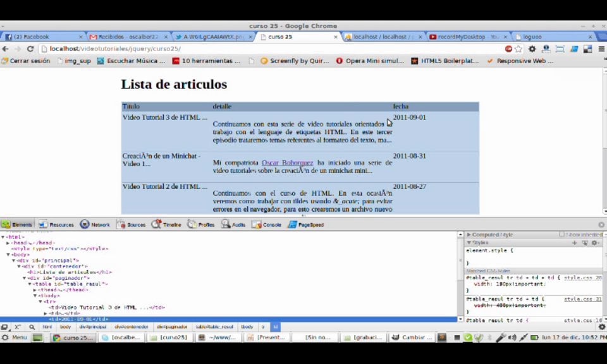
Task: Switch to [curso25] taskbar window
Action: (x=169, y=337)
